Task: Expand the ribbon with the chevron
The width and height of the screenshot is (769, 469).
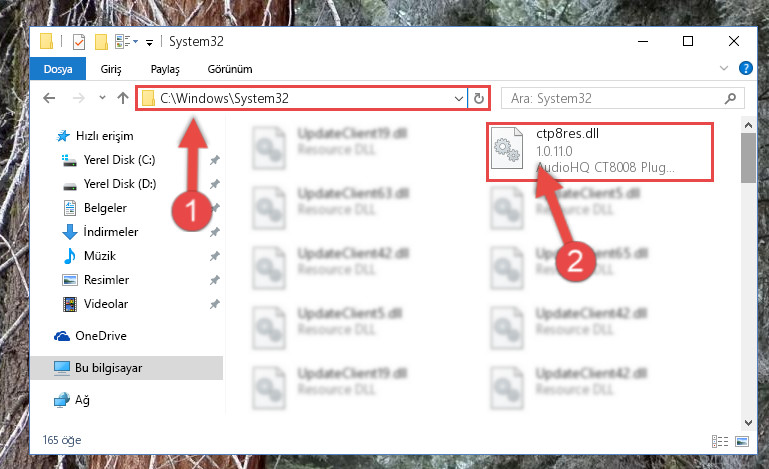Action: click(x=723, y=68)
